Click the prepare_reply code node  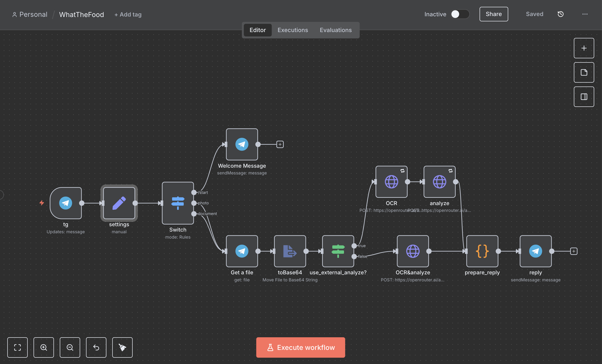coord(482,251)
